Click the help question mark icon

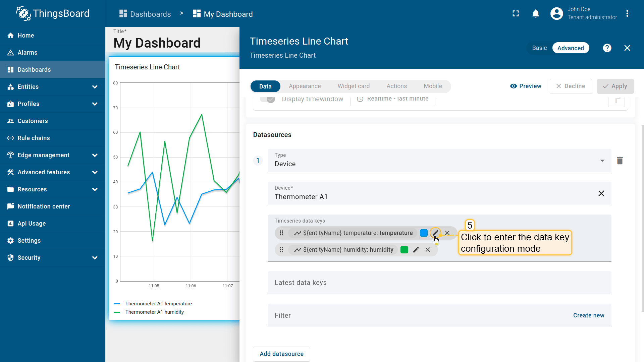[x=607, y=48]
